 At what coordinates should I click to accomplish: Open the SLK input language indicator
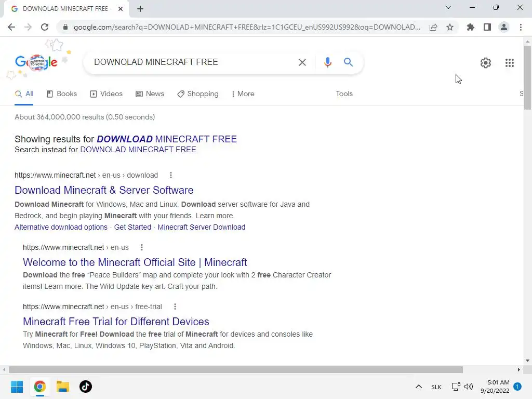(x=436, y=387)
